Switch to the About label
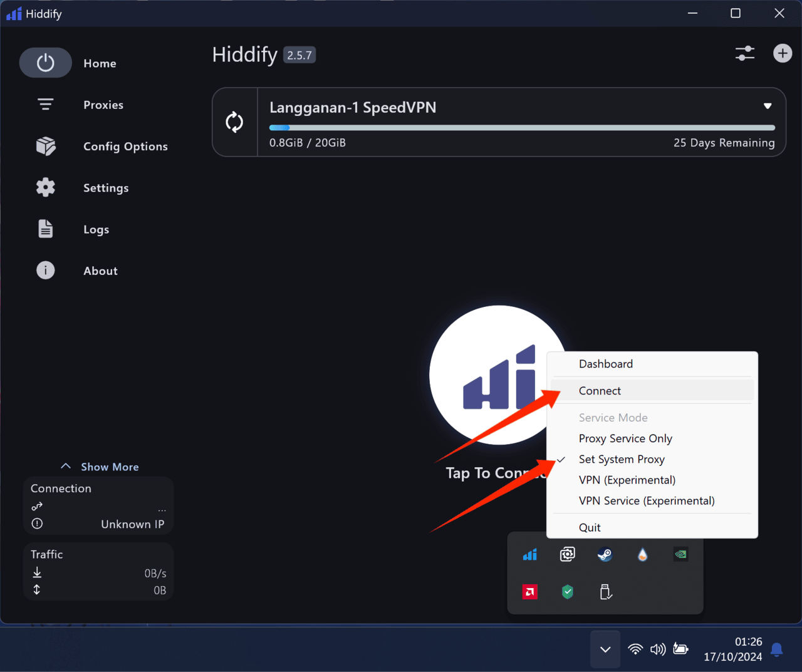The width and height of the screenshot is (802, 672). [100, 271]
